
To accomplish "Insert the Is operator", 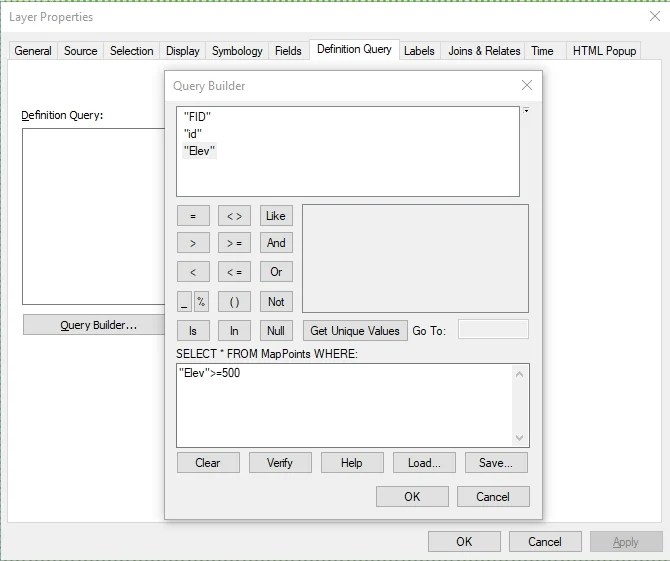I will coord(193,331).
